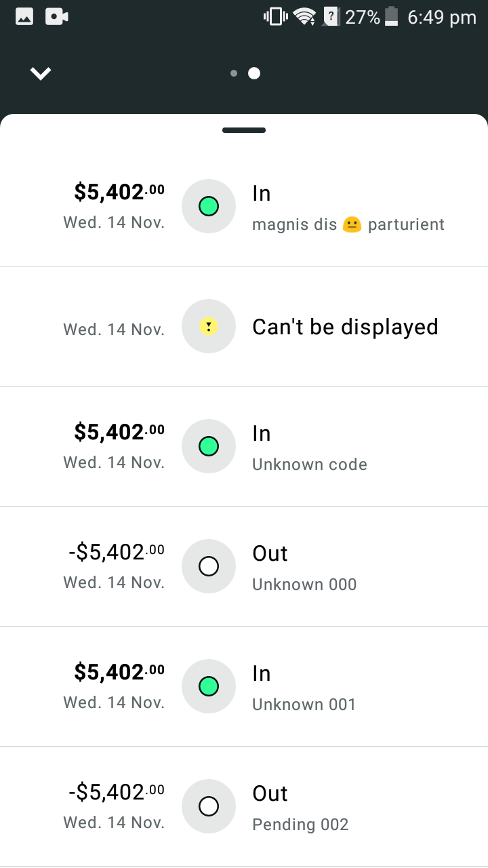Screen dimensions: 488x868
Task: Tap the green icon beside magnis dis parturient
Action: point(209,206)
